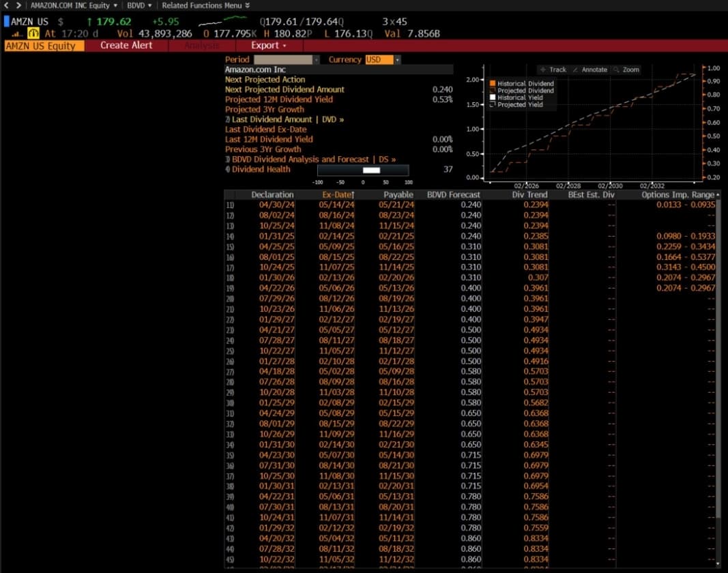
Task: Click the yellow gauge icon beside At 17:20
Action: [x=33, y=33]
